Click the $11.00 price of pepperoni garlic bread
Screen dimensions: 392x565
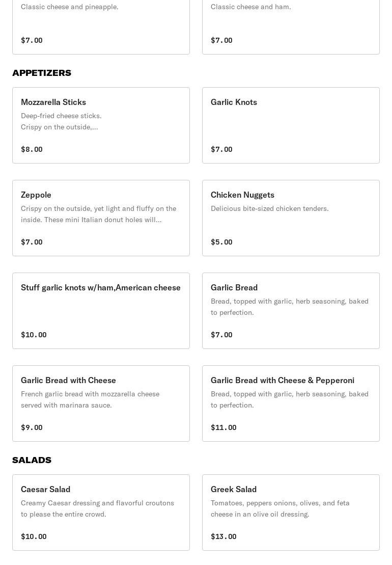[x=223, y=427]
